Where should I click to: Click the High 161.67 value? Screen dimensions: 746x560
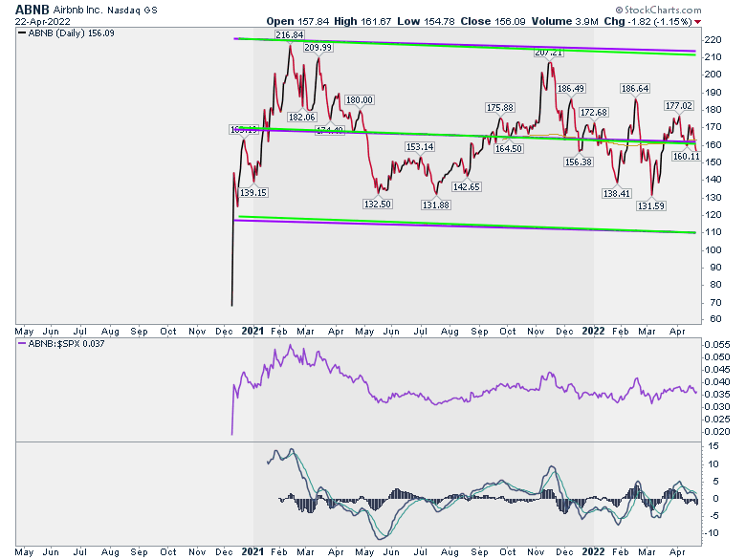[362, 21]
